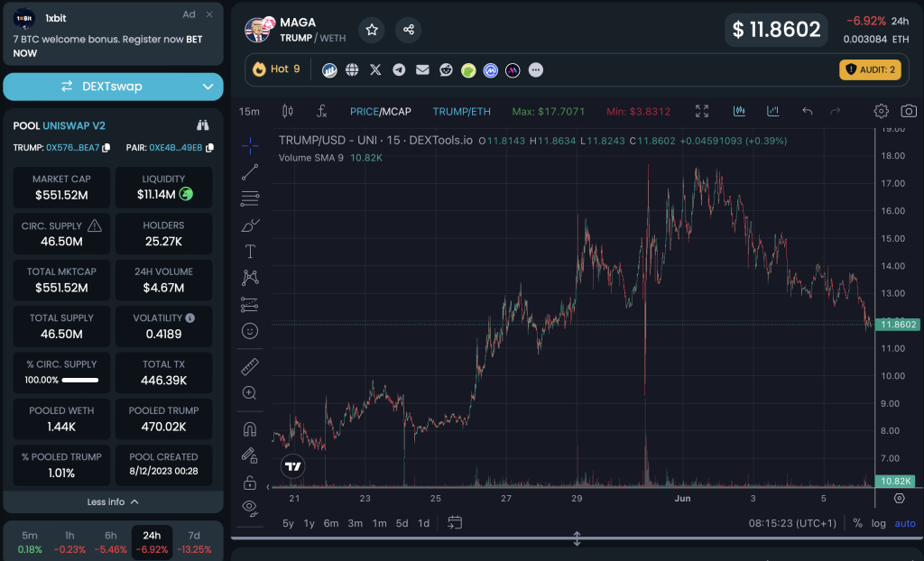Open the token's X (Twitter) link
The height and width of the screenshot is (561, 924).
(375, 69)
